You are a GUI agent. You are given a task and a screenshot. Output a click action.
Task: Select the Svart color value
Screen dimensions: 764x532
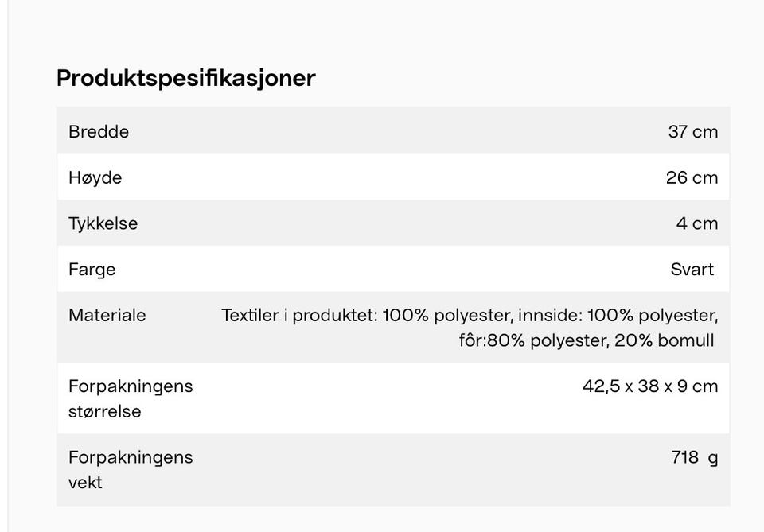[x=692, y=270]
